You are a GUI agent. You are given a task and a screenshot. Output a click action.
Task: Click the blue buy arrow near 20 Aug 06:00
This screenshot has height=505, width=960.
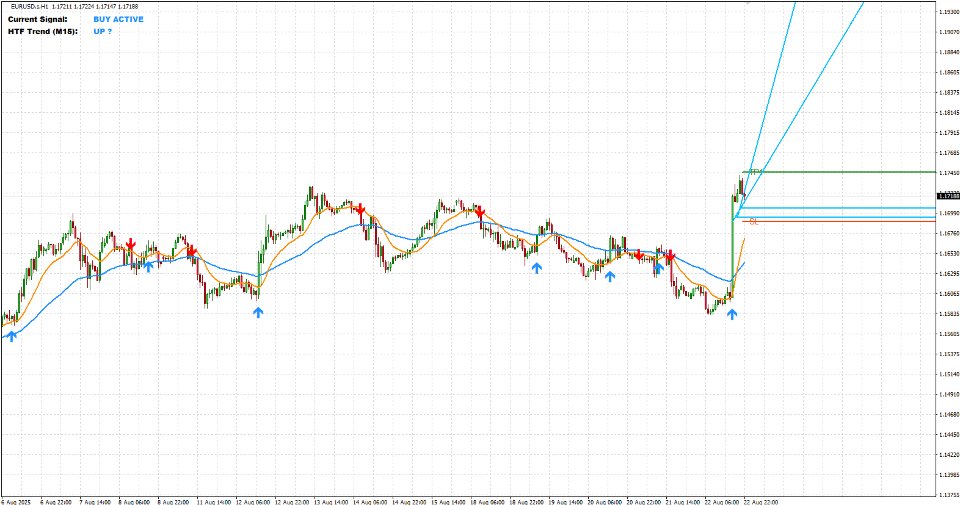coord(610,276)
